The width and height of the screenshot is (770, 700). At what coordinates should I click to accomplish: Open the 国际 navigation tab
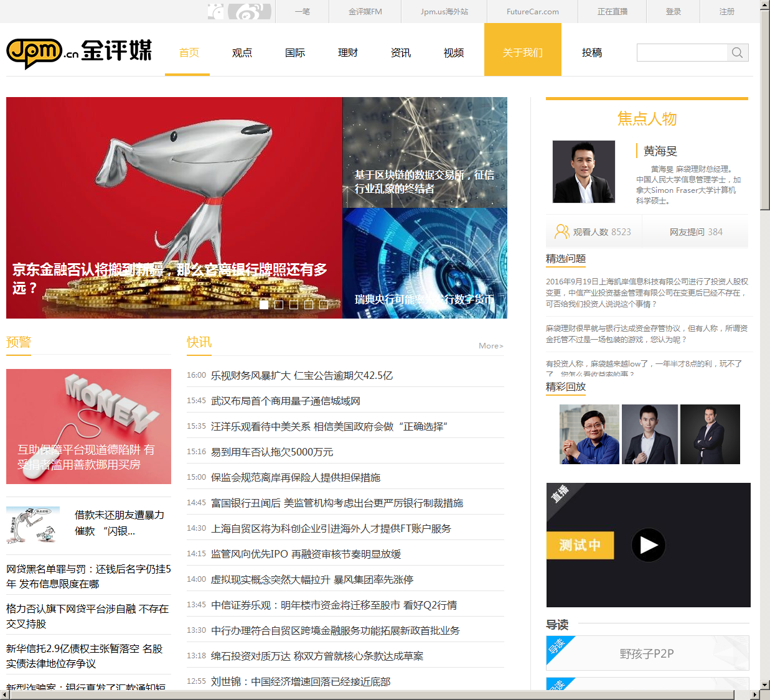295,53
